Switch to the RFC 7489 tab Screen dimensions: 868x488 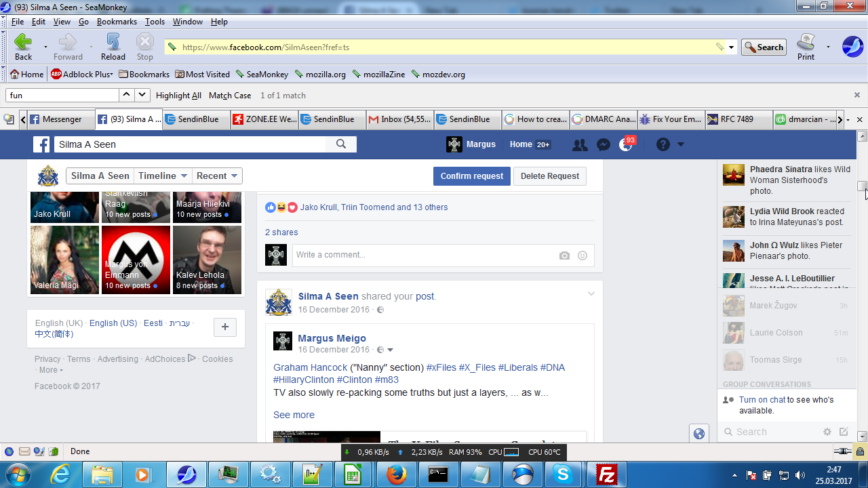739,119
